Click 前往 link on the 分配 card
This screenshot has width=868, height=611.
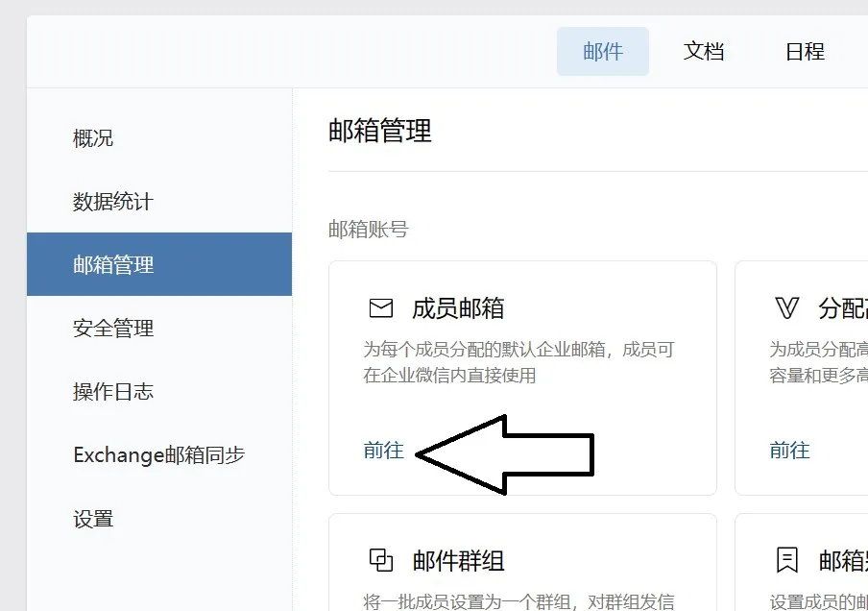[790, 451]
